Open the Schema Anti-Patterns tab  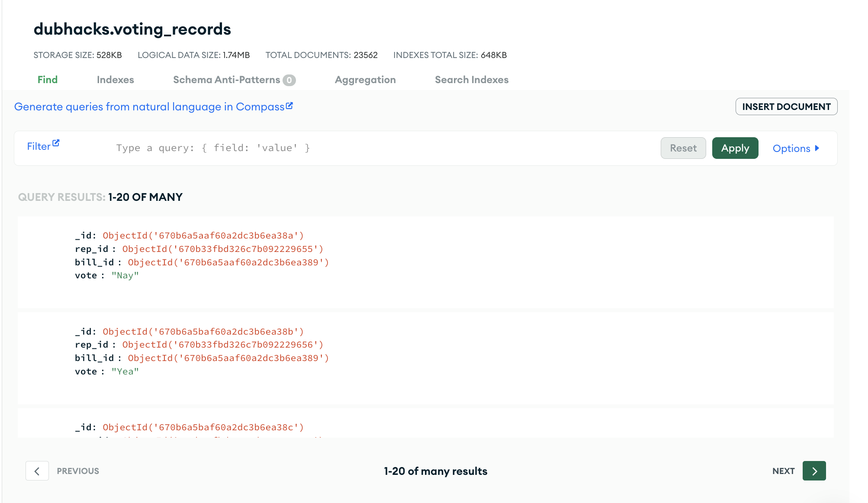226,80
